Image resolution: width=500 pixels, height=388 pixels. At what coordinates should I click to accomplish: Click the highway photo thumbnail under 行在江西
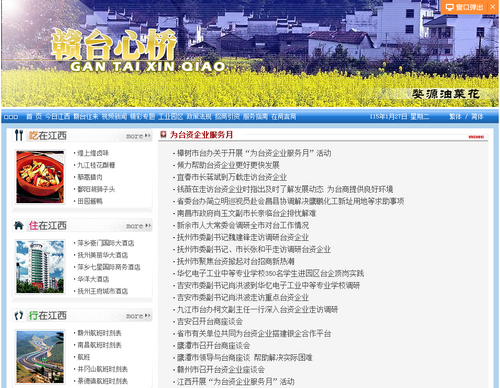(40, 357)
